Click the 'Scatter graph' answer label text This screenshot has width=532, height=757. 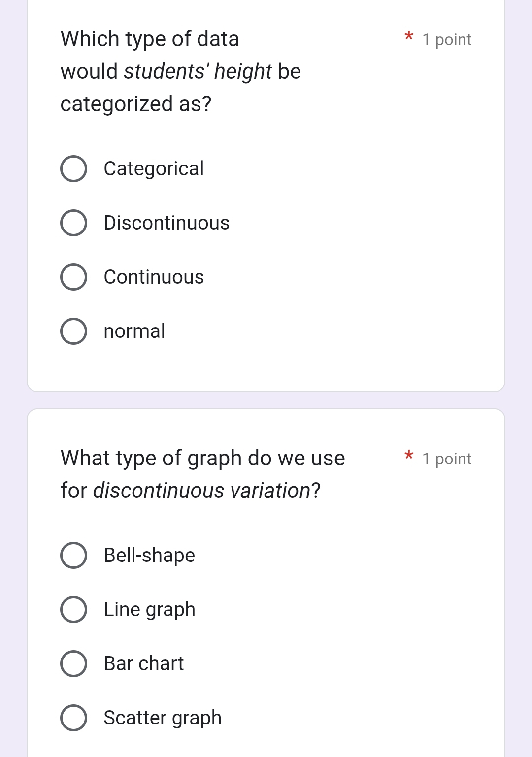(163, 718)
